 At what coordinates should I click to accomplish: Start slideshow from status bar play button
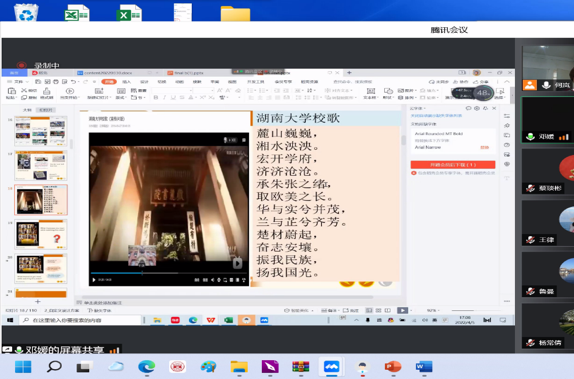402,310
